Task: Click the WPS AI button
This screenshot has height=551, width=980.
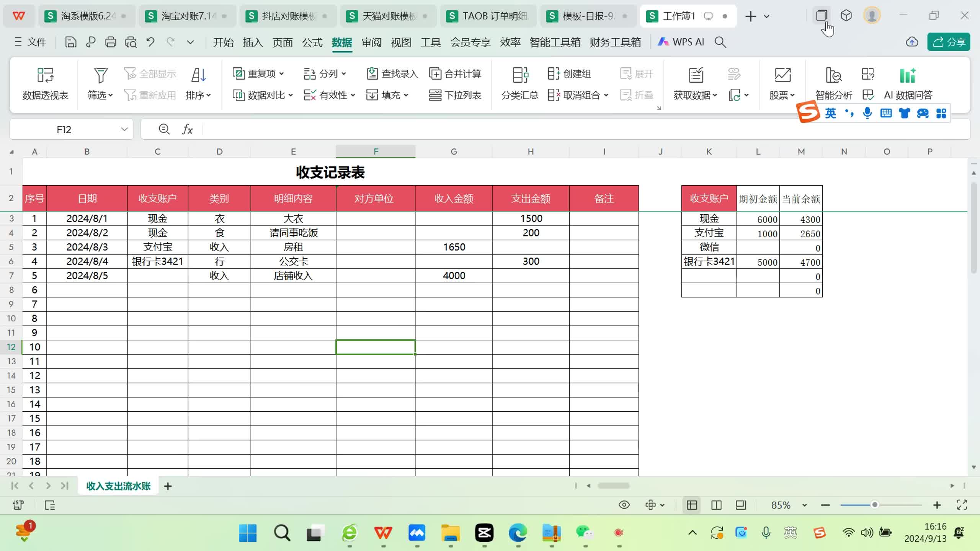Action: [681, 42]
